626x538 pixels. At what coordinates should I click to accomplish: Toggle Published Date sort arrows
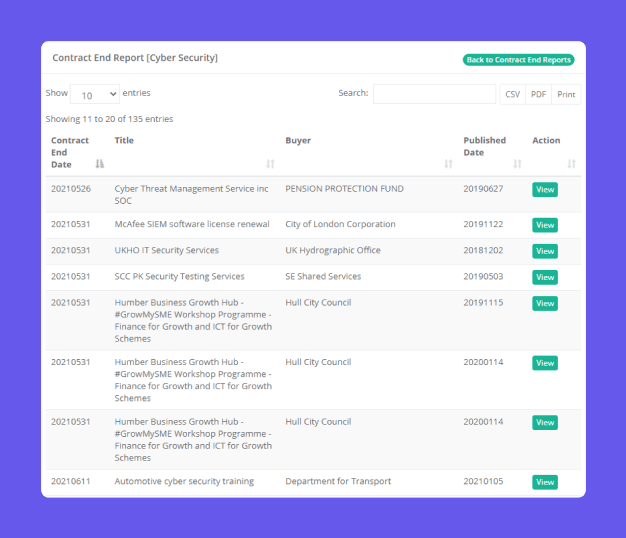pos(517,163)
